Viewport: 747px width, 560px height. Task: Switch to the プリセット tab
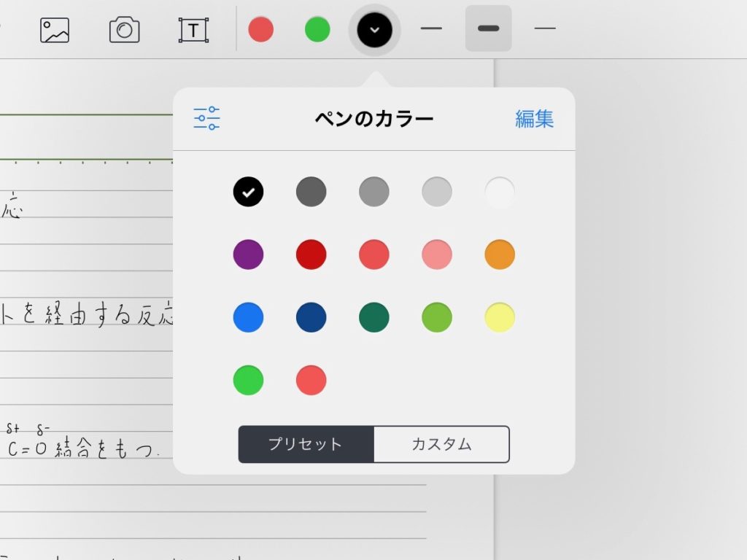(306, 444)
